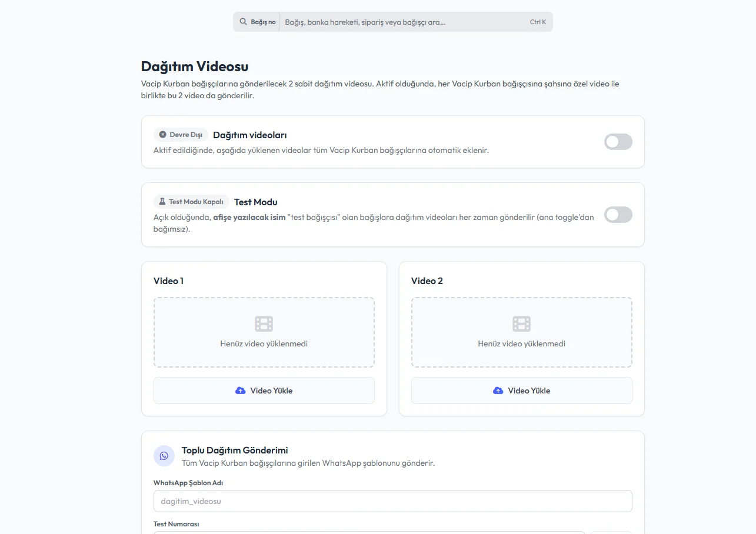Click the Toplu Dağıtım Gönderimi heading
This screenshot has width=756, height=534.
click(235, 450)
